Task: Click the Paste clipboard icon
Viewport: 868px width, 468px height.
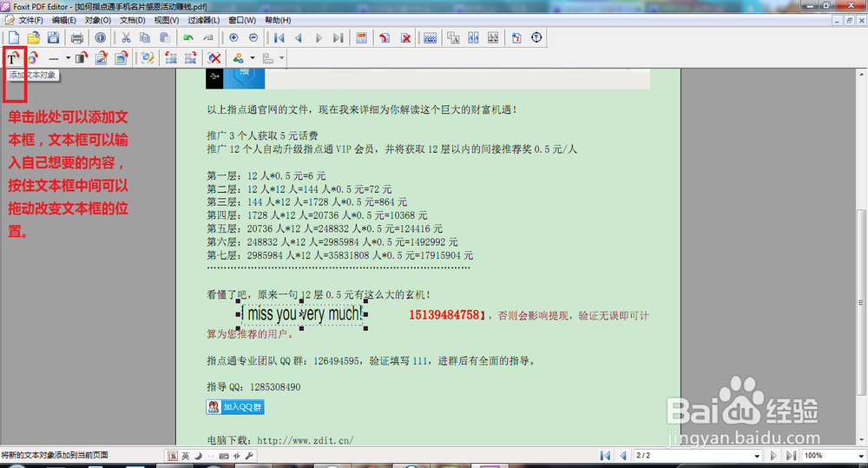Action: (x=165, y=37)
